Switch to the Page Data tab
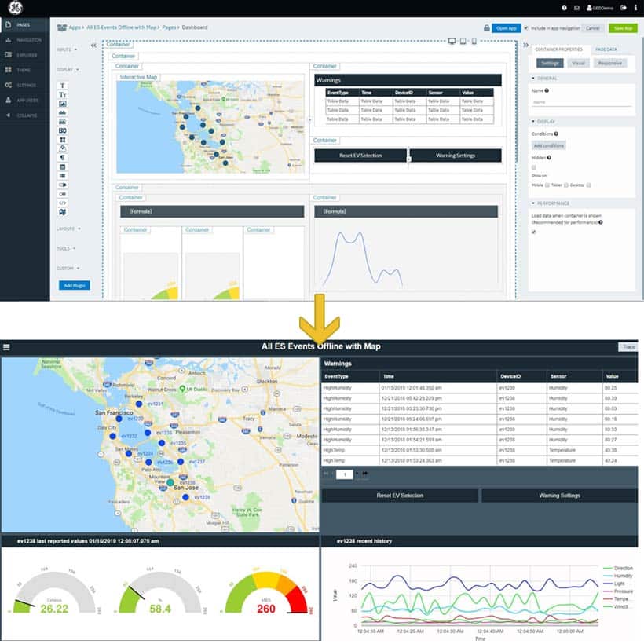The width and height of the screenshot is (644, 644). point(606,49)
